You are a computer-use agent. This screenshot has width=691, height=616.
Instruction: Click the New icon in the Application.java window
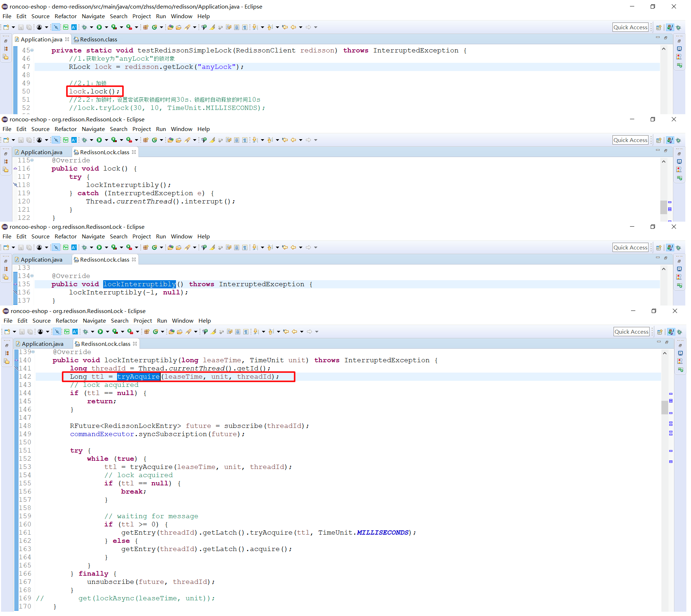(6, 27)
